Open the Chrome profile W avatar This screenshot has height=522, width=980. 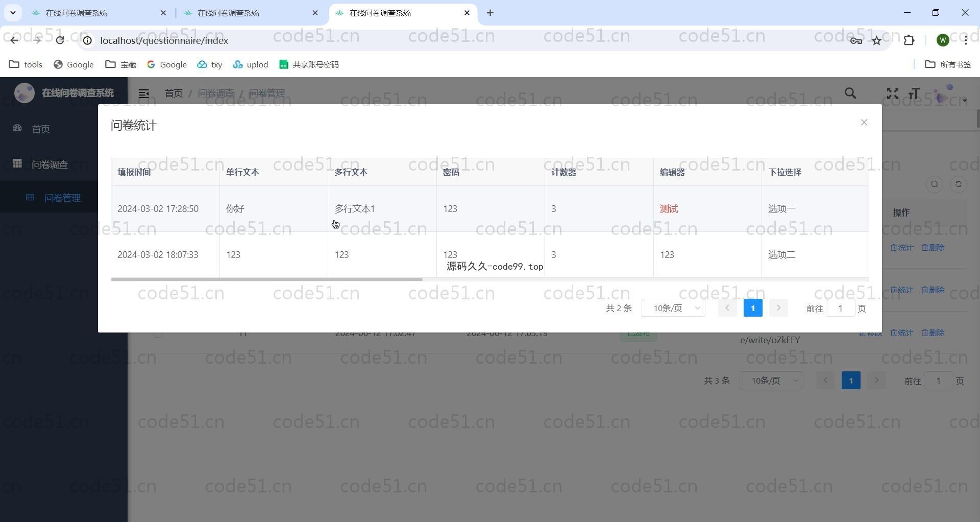tap(943, 40)
